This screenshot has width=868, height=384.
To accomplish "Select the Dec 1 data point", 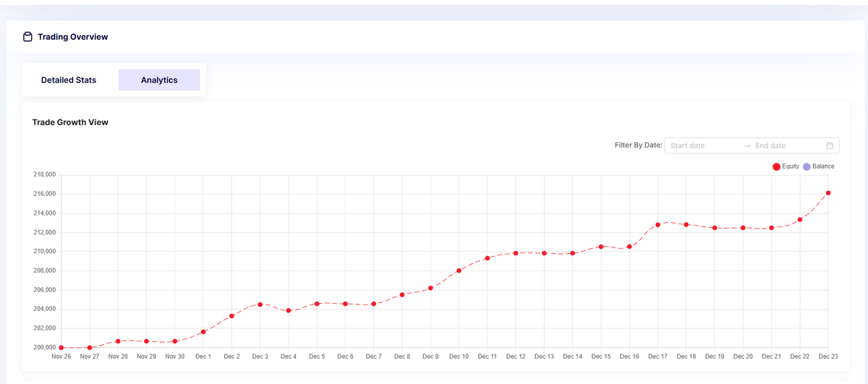I will tap(203, 332).
